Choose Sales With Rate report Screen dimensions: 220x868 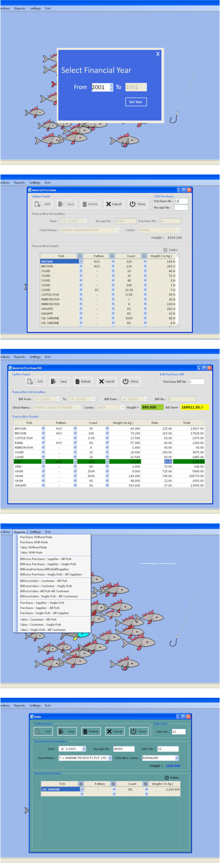(x=31, y=553)
